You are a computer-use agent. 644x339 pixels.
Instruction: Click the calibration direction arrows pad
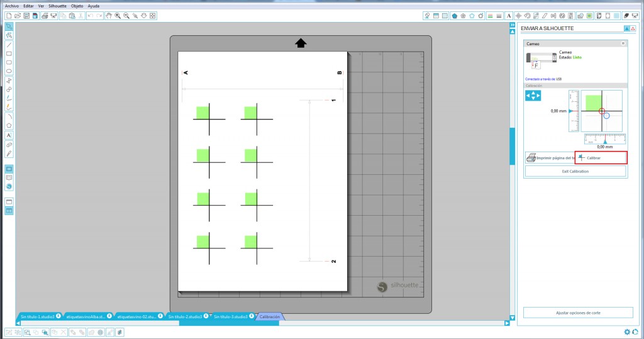pyautogui.click(x=533, y=96)
